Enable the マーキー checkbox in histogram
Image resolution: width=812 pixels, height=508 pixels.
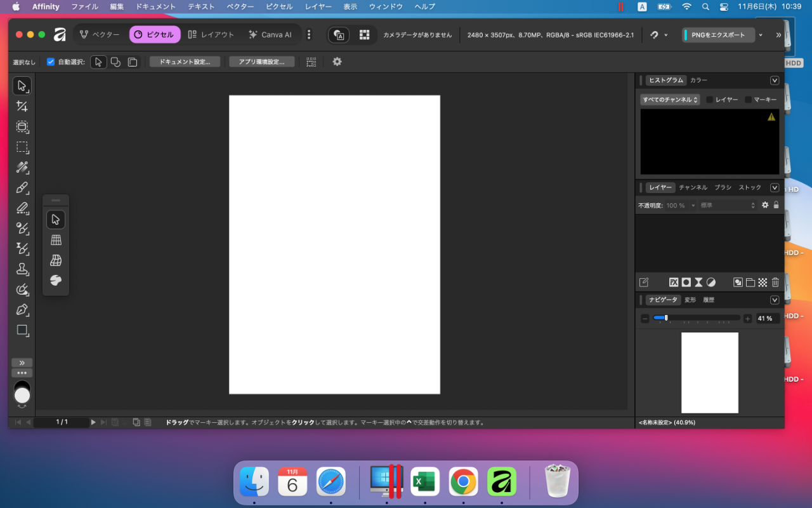(x=749, y=100)
